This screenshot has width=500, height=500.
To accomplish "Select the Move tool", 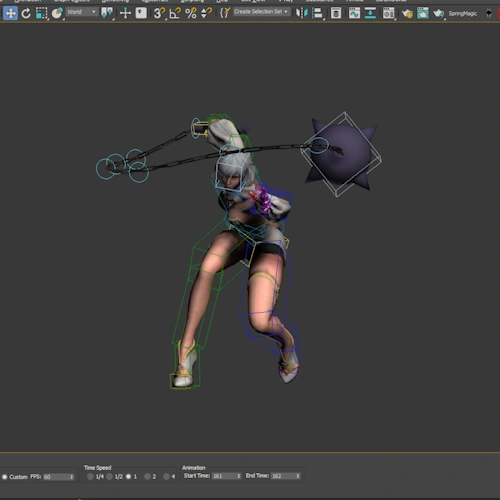I will 10,13.
